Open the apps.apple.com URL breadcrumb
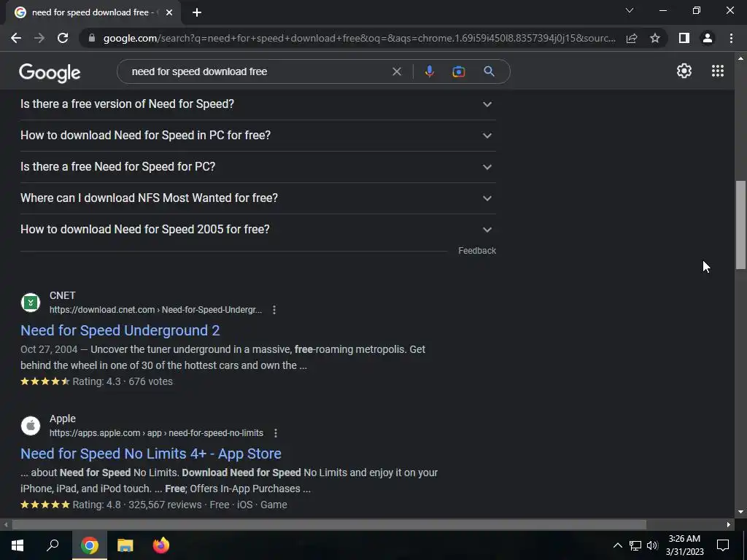Screen dimensions: 747x560 tap(156, 433)
